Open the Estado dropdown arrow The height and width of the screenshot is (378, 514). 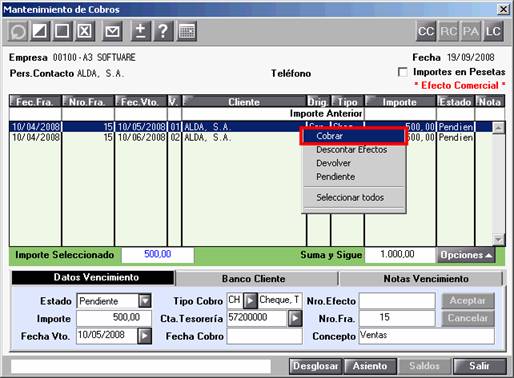point(145,301)
